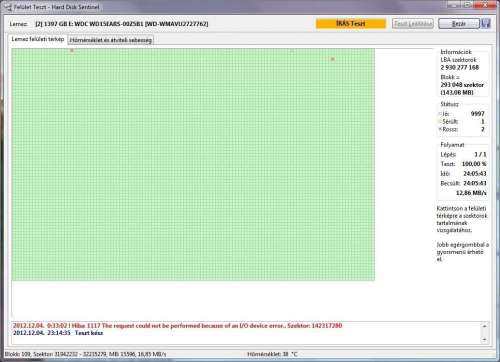Click the Hard Disk Sentinel title bar icon
The image size is (500, 362).
click(8, 7)
